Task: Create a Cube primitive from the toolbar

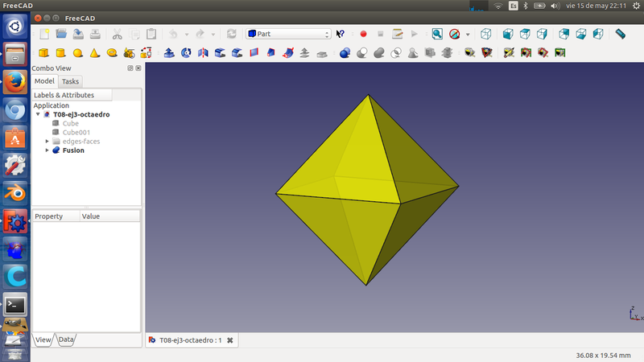Action: pos(43,53)
